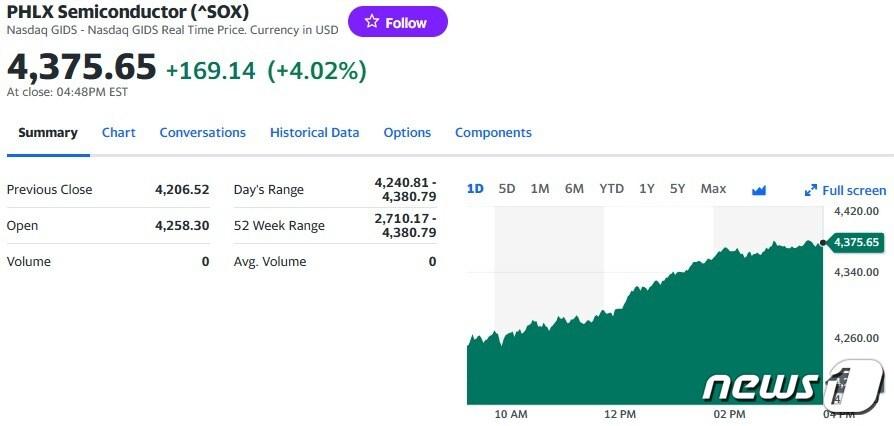894x426 pixels.
Task: Switch to the Chart tab
Action: (119, 132)
